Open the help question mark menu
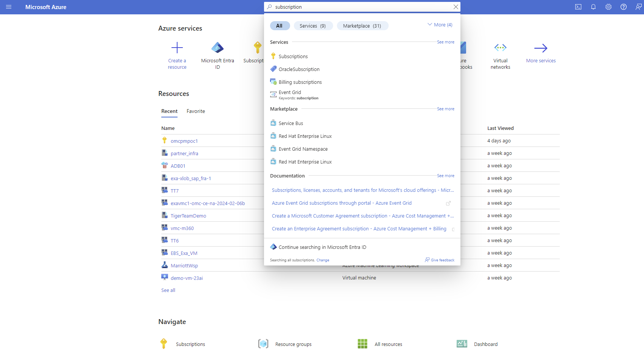Screen dimensions: 644x355 coord(624,7)
